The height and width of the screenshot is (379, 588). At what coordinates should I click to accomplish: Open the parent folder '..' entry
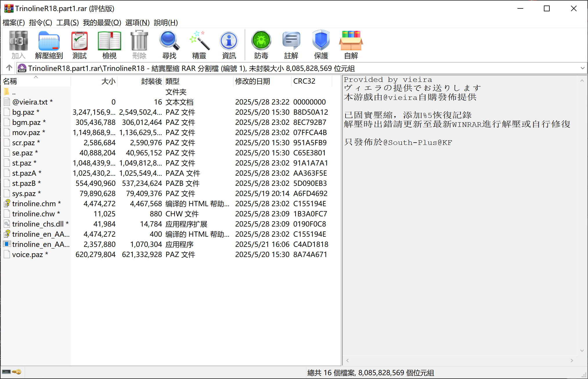coord(14,92)
